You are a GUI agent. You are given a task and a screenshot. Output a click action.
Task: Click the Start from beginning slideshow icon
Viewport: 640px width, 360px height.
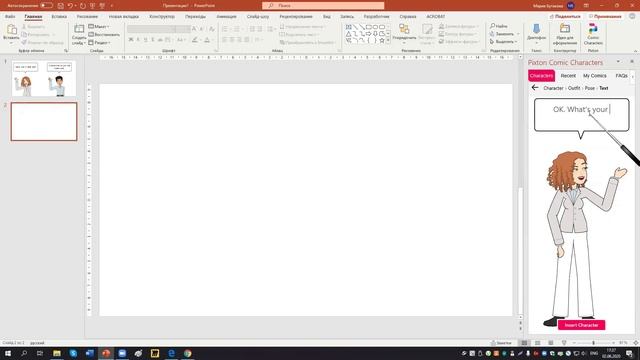click(93, 6)
